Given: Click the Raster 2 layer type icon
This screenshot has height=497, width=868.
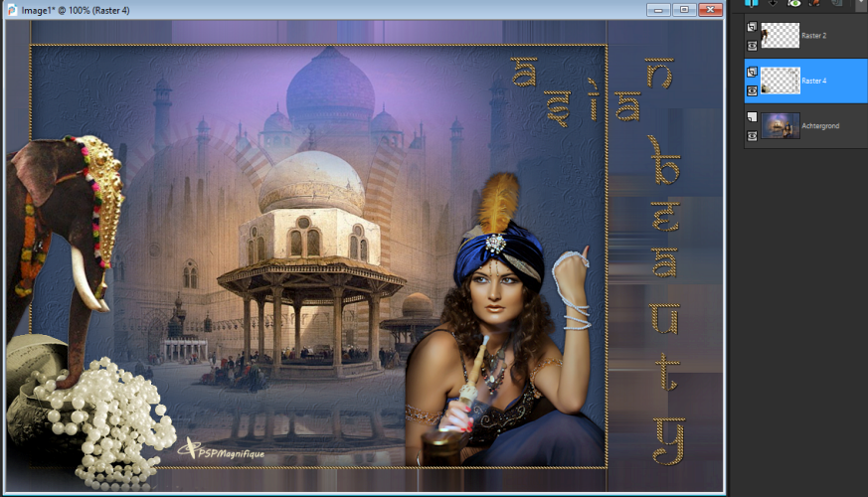Looking at the screenshot, I should 752,28.
